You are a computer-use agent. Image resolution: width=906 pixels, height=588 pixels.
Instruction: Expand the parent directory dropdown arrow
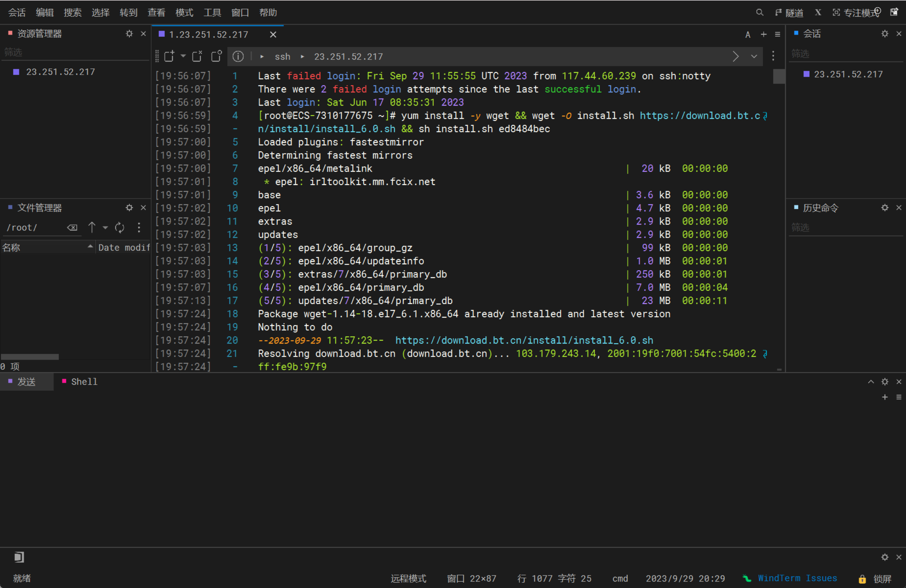(105, 227)
